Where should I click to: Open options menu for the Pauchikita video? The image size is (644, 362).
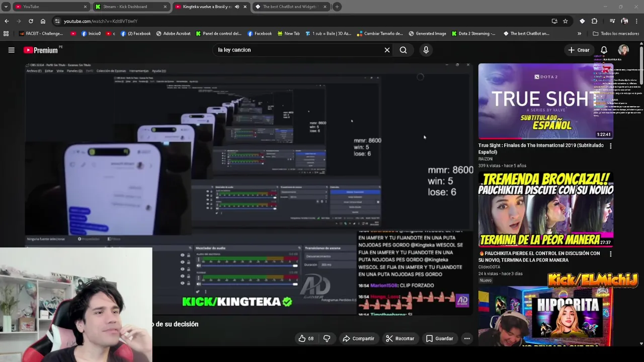(x=610, y=254)
